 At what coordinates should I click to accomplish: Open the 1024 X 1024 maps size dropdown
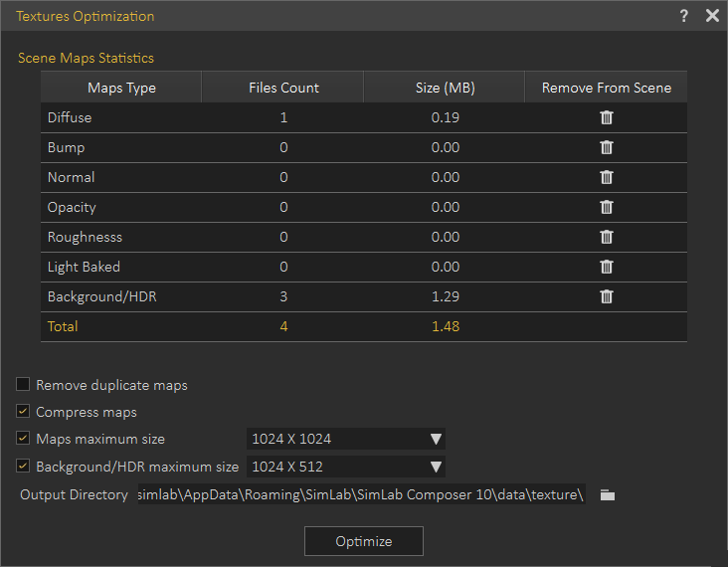coord(346,439)
